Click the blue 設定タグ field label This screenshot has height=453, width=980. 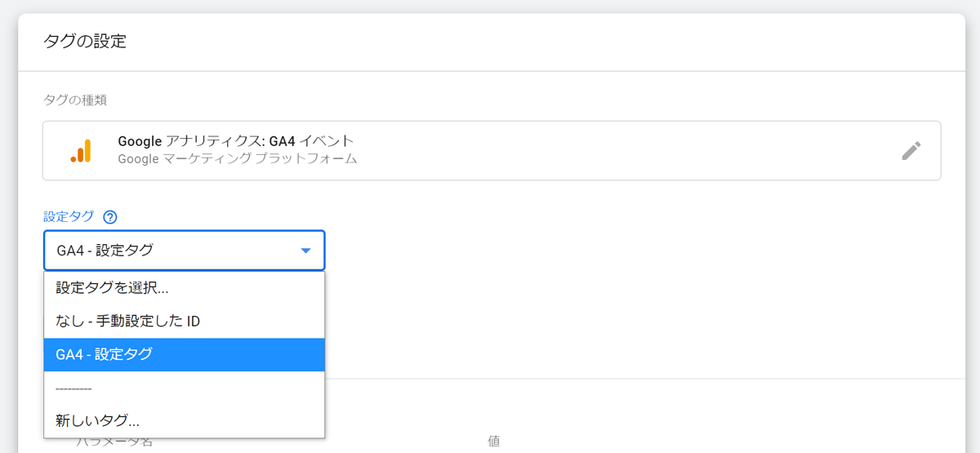point(68,217)
